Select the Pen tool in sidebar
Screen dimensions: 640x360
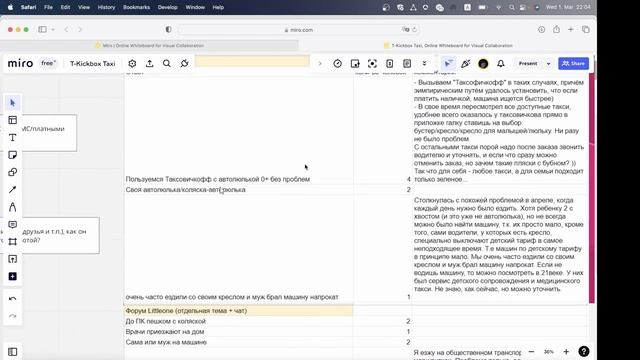13,207
